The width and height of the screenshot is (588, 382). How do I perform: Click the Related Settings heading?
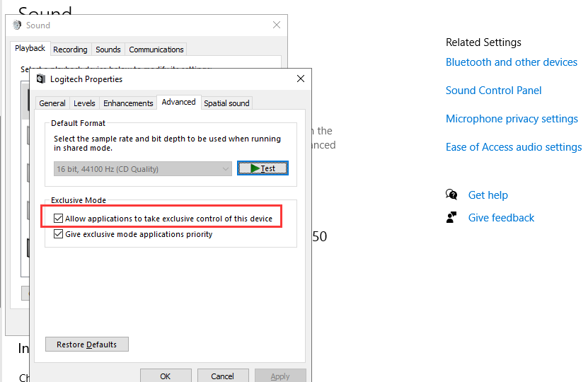(483, 42)
